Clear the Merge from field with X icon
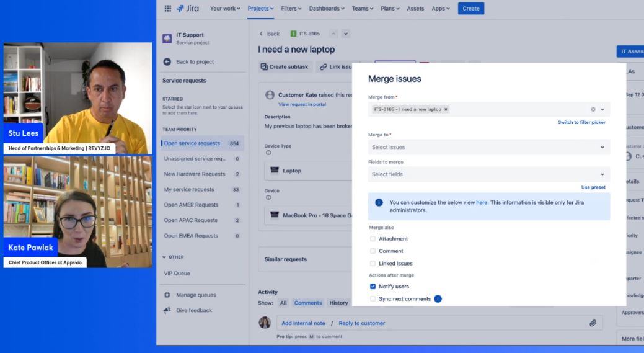The height and width of the screenshot is (353, 644). 593,109
